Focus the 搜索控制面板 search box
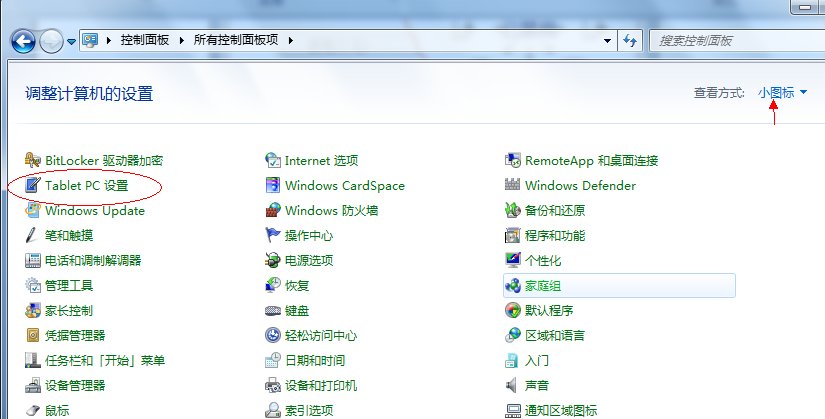 click(x=737, y=41)
